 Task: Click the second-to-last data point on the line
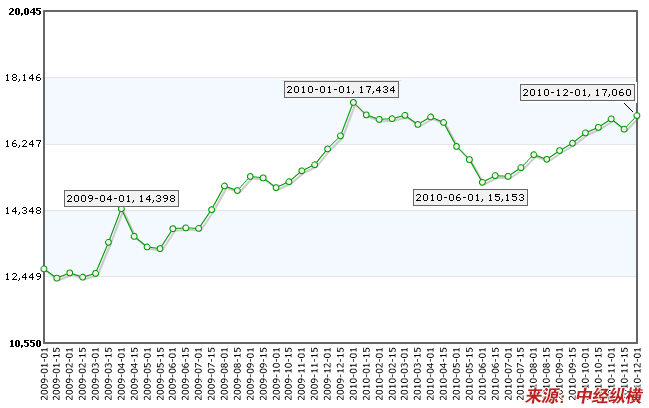tap(624, 128)
